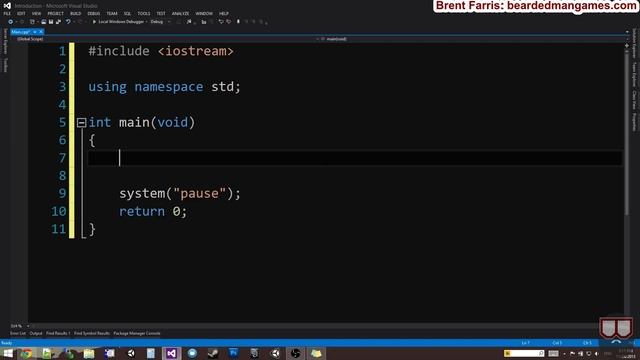Open OBS from the taskbar

[296, 353]
